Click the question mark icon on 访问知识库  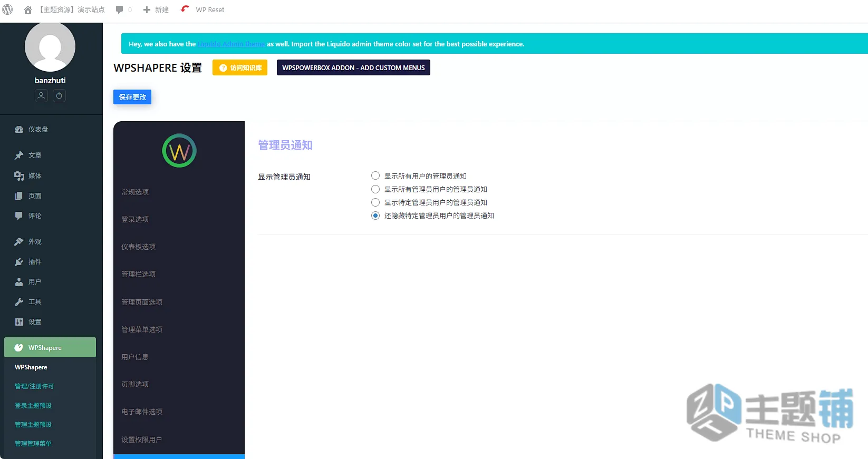223,68
